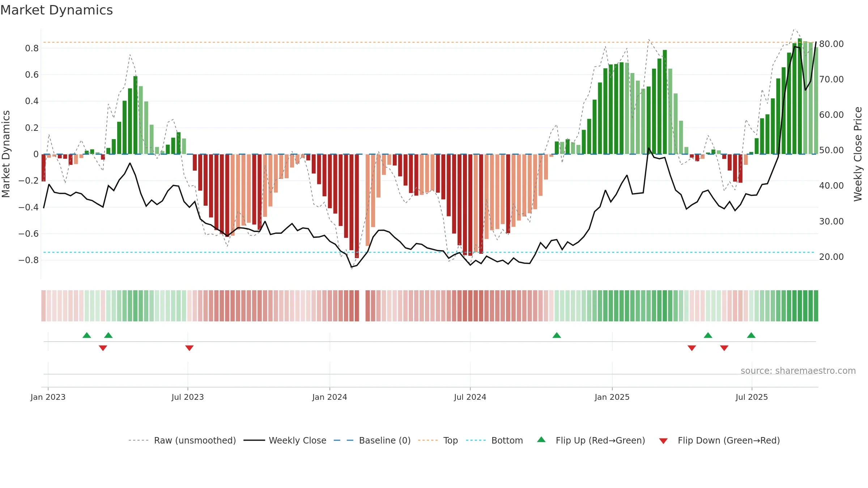Click the second green flip-up marker near March 2023
This screenshot has width=868, height=488.
point(109,335)
